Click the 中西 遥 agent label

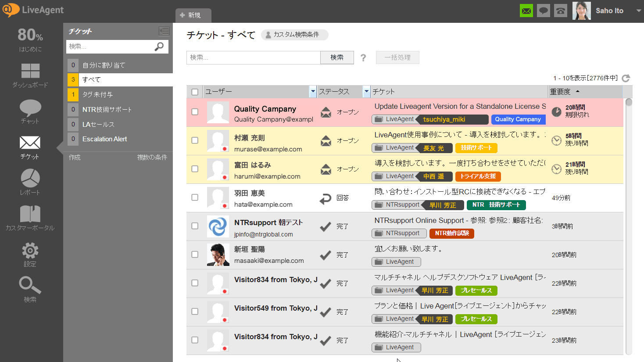point(433,176)
